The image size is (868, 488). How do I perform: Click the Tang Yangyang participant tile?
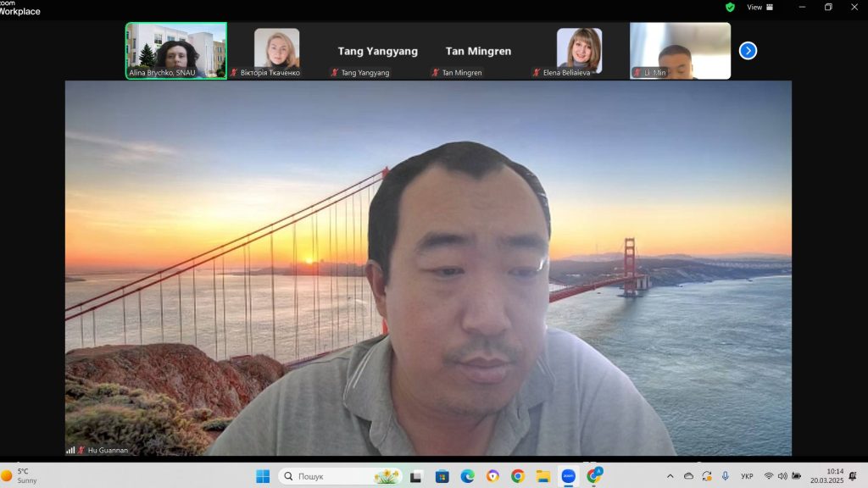378,51
